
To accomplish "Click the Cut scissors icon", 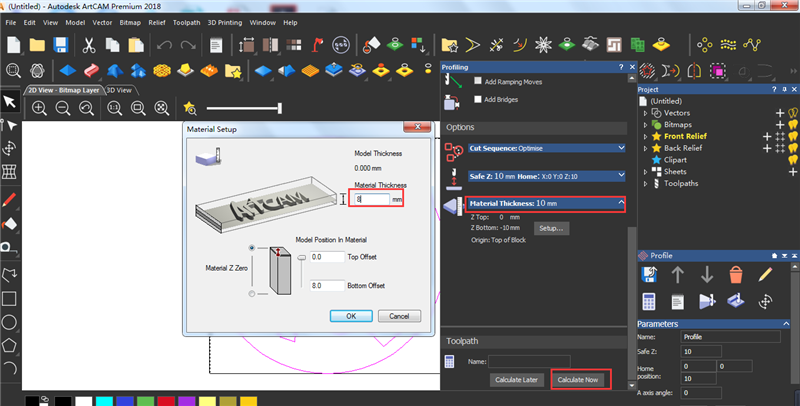I will click(x=89, y=45).
